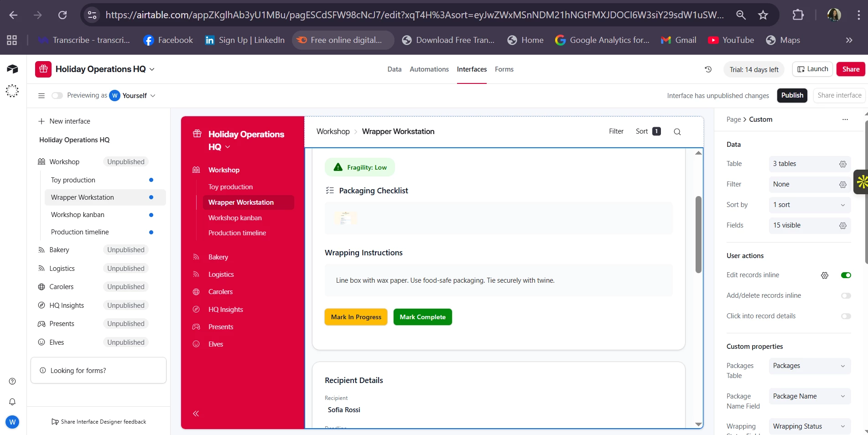Click the black Publish button
Viewport: 868px width, 435px height.
point(792,96)
